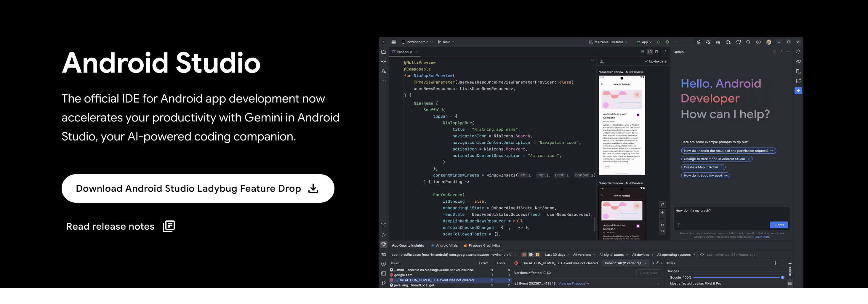Open the Notifications bell icon
This screenshot has height=304, width=868.
pos(798,52)
